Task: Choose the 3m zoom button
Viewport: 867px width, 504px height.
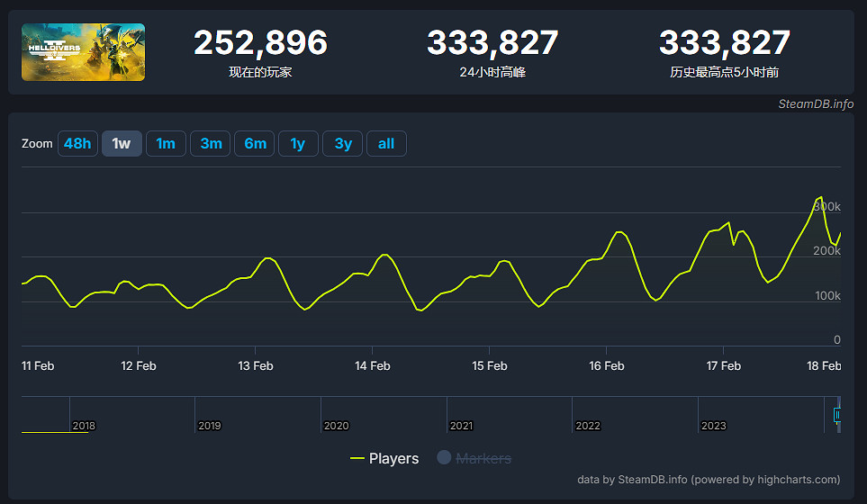Action: pos(211,144)
